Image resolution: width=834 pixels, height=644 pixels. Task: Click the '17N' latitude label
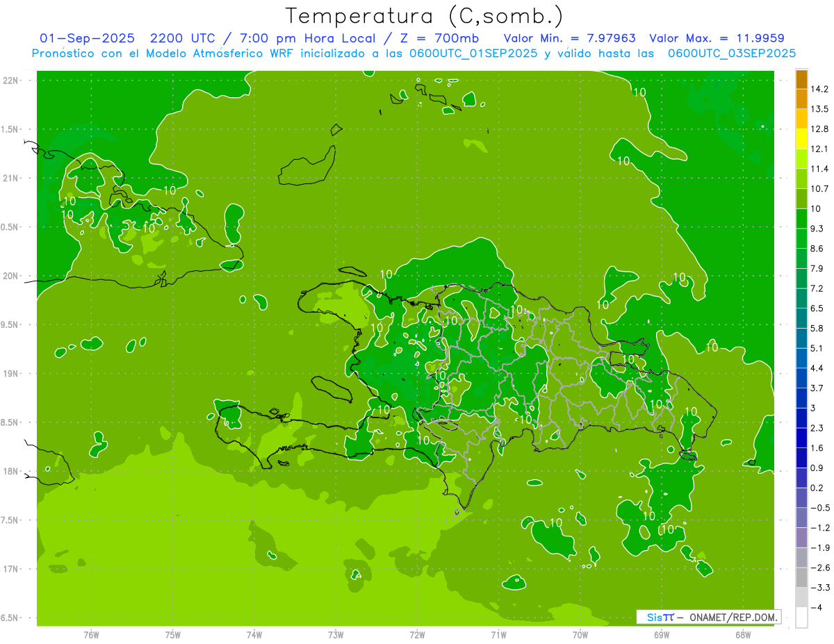pos(12,569)
